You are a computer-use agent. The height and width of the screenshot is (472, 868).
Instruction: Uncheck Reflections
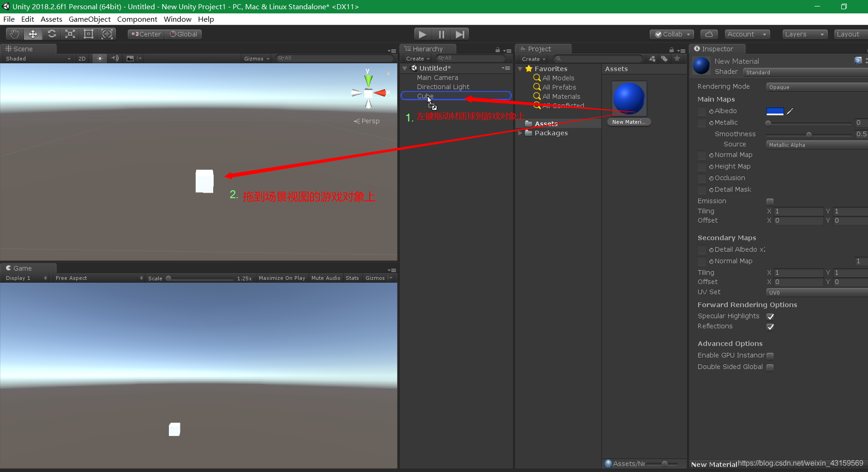(770, 327)
